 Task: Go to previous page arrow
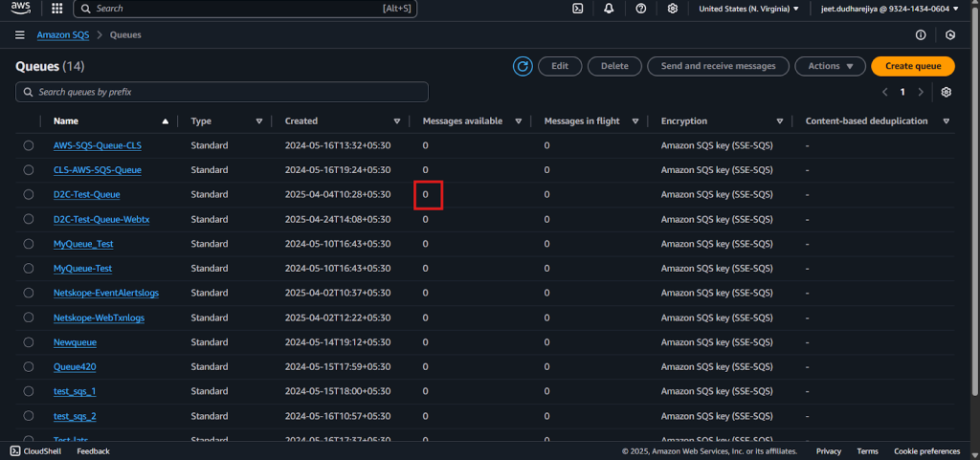(885, 92)
